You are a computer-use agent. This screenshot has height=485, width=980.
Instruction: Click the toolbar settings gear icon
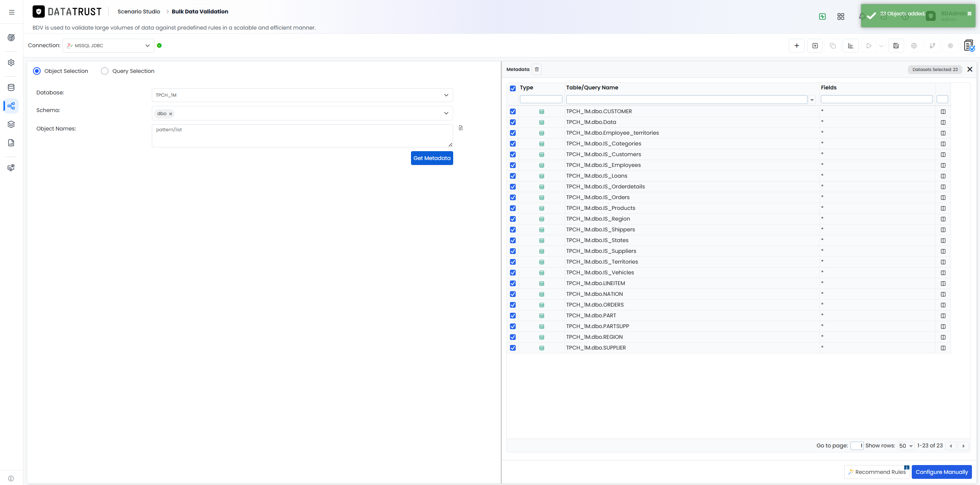click(950, 46)
